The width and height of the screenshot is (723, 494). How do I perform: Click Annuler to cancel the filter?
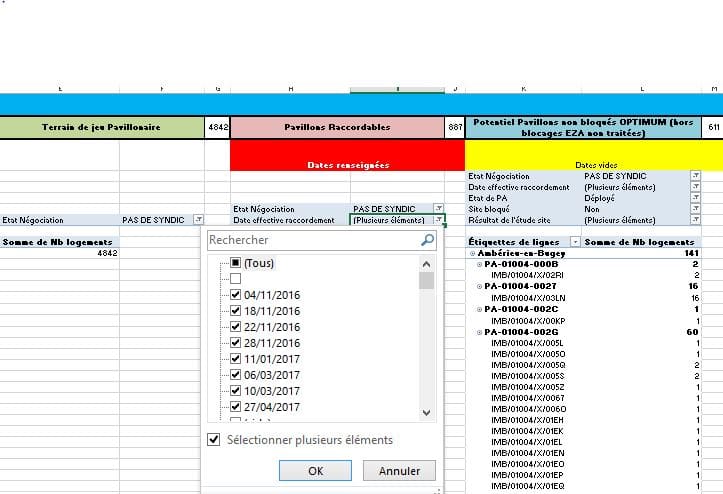click(399, 471)
